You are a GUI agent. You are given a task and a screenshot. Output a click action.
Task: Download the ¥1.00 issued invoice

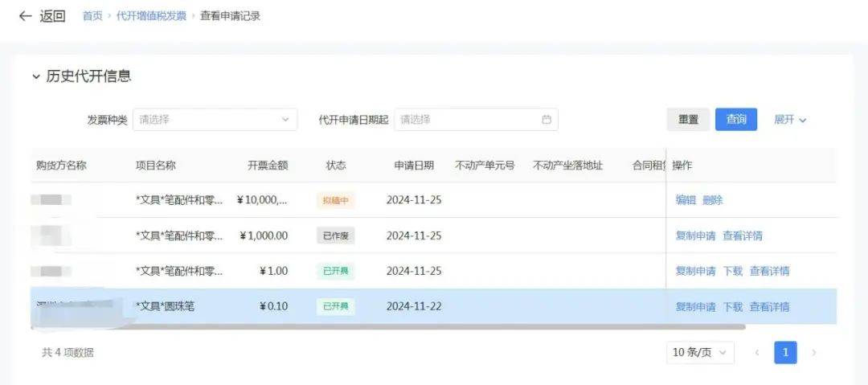pos(733,271)
